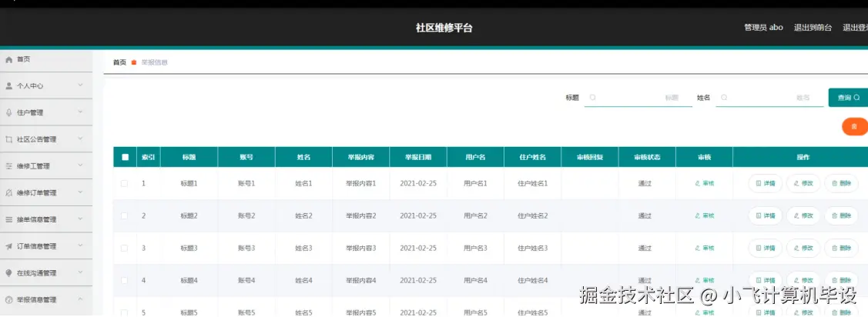The image size is (868, 317).
Task: Click 详情 button in row 1
Action: coord(765,184)
